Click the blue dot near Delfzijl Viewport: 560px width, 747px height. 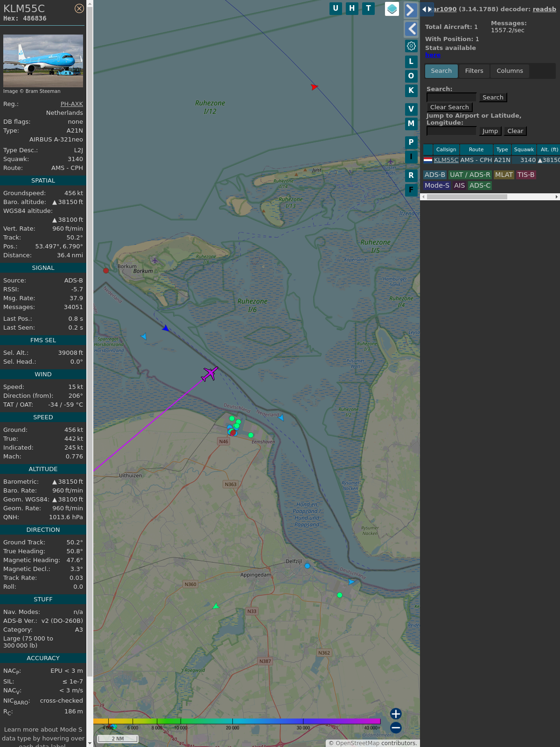point(307,566)
